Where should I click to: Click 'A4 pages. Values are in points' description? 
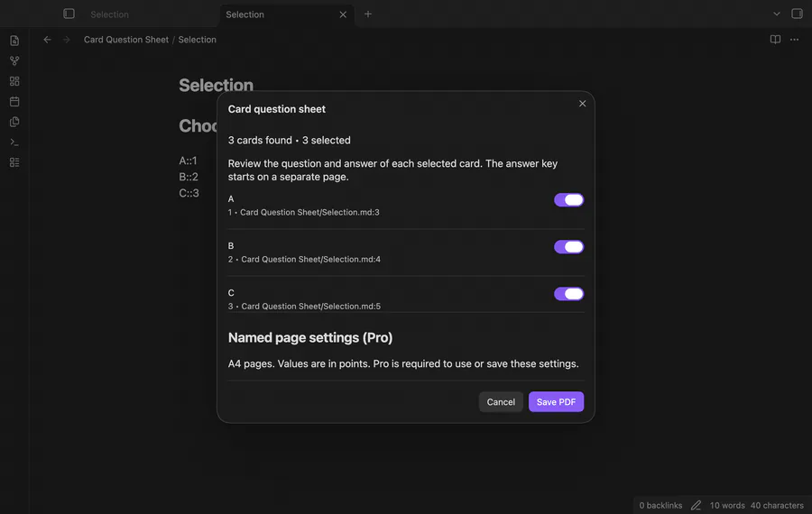point(403,364)
